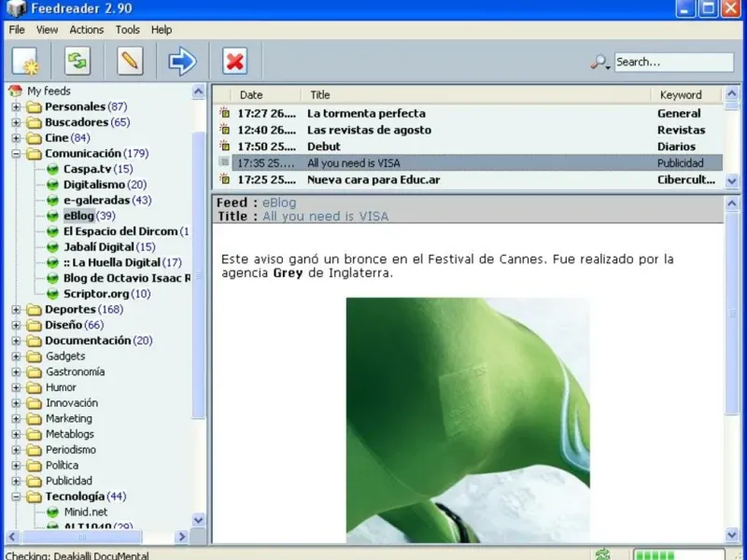Click read icon for All you need is VISA
The width and height of the screenshot is (747, 560).
(224, 162)
